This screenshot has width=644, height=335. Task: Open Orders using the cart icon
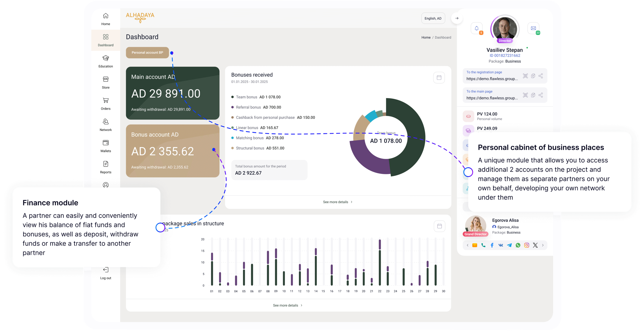[x=106, y=103]
